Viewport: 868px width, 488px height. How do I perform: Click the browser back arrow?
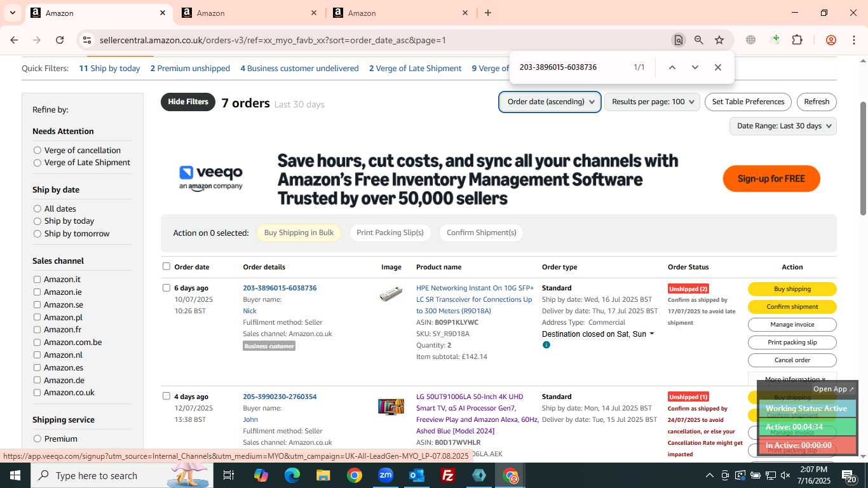[x=14, y=40]
